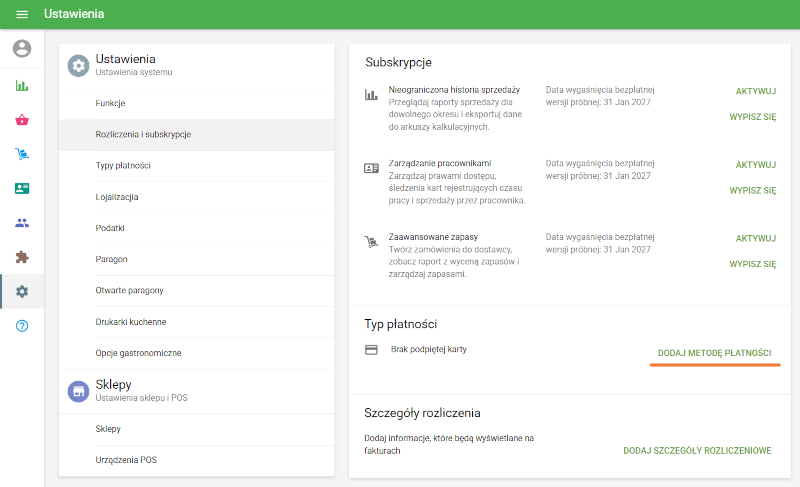Click Dodaj szczegóły rozliczeniowe link
800x487 pixels.
(x=697, y=451)
